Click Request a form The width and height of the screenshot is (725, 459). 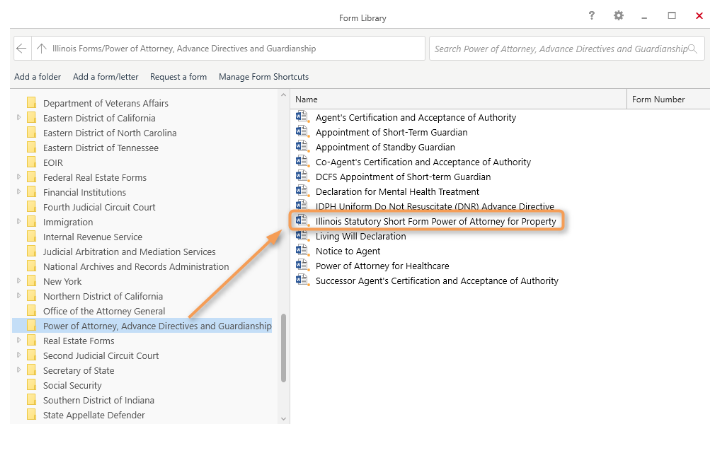(x=178, y=77)
